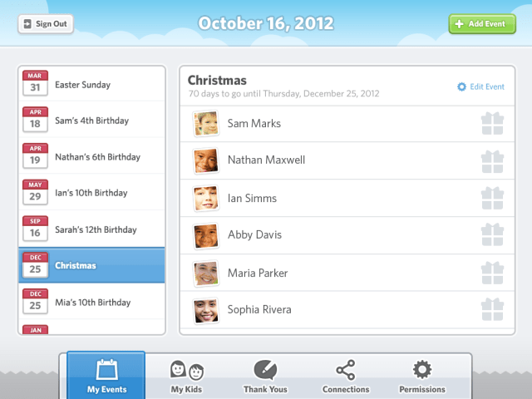Screen dimensions: 532x399
Task: Click the gear icon next to Edit Event
Action: pos(462,86)
